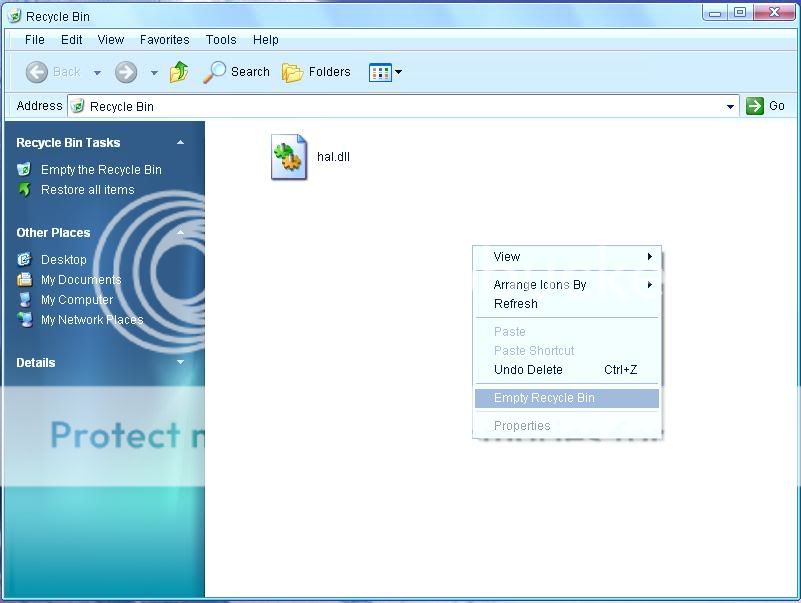Select Undo Delete from context menu
Viewport: 801px width, 603px height.
pos(528,370)
